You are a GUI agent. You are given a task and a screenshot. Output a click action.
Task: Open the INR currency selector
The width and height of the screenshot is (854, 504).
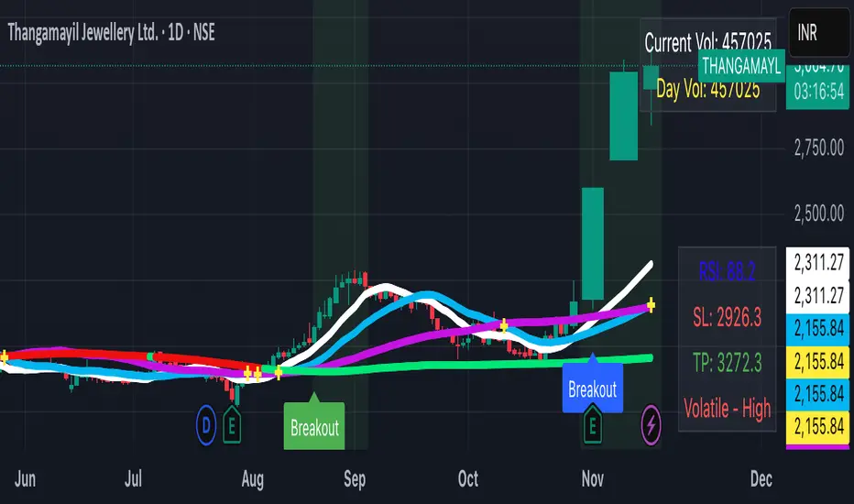(x=819, y=33)
